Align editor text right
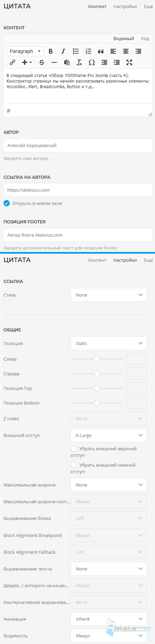This screenshot has width=155, height=644. click(138, 51)
